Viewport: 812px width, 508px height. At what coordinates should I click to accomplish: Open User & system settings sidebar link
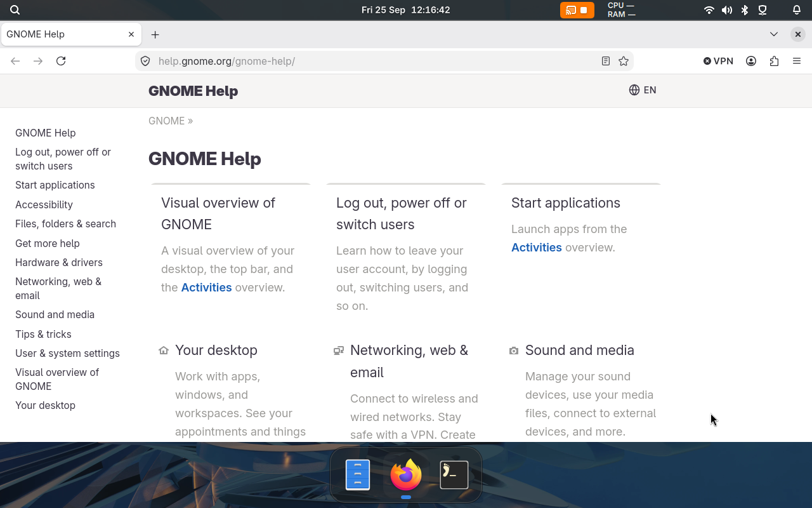pos(67,353)
